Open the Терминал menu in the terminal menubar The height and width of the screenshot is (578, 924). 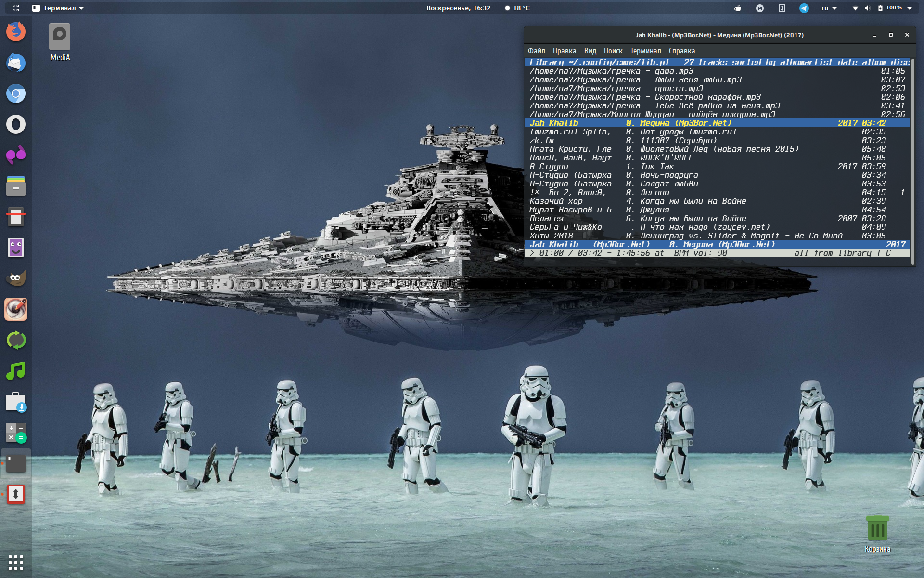[x=645, y=51]
